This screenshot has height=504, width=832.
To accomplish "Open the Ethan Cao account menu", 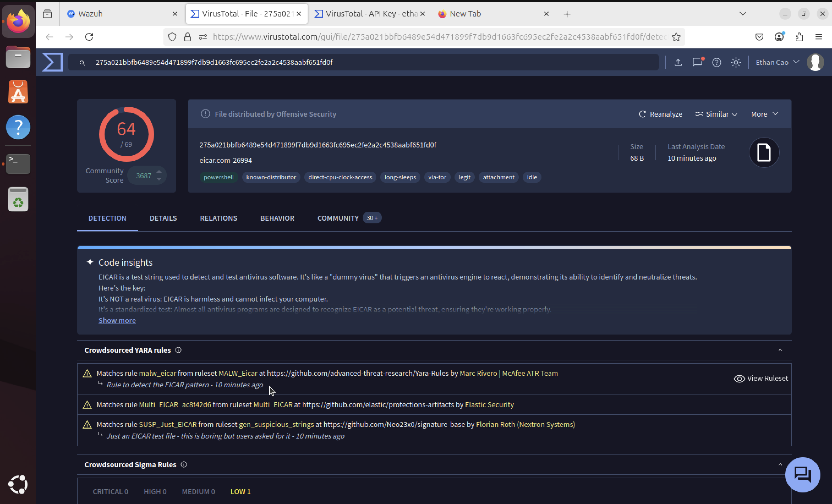I will pyautogui.click(x=777, y=62).
